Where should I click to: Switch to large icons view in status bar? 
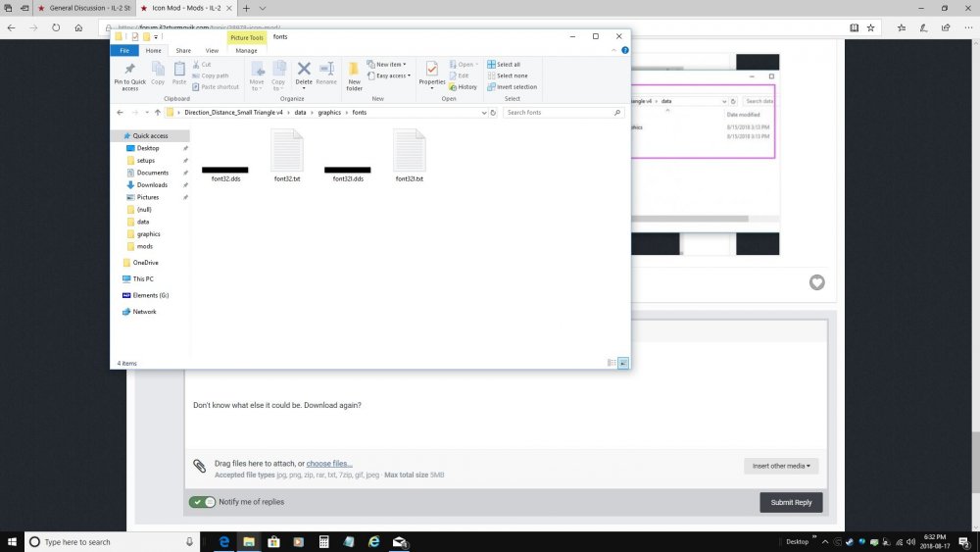623,363
